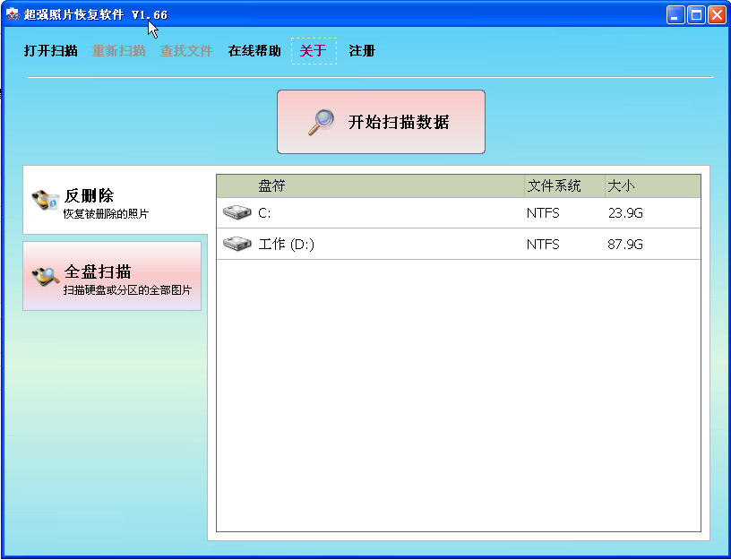Click 扫描硬盘或分区的全部图片 description text
Image resolution: width=731 pixels, height=560 pixels.
coord(127,290)
